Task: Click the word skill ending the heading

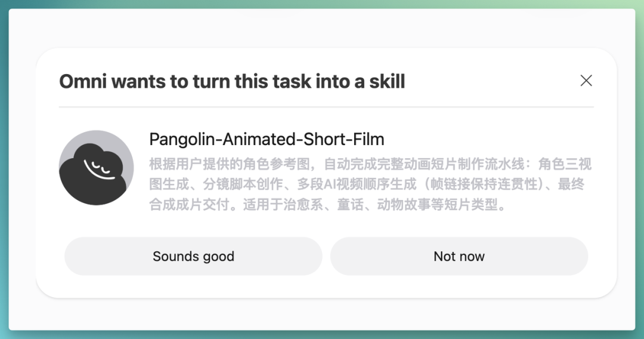Action: click(388, 81)
